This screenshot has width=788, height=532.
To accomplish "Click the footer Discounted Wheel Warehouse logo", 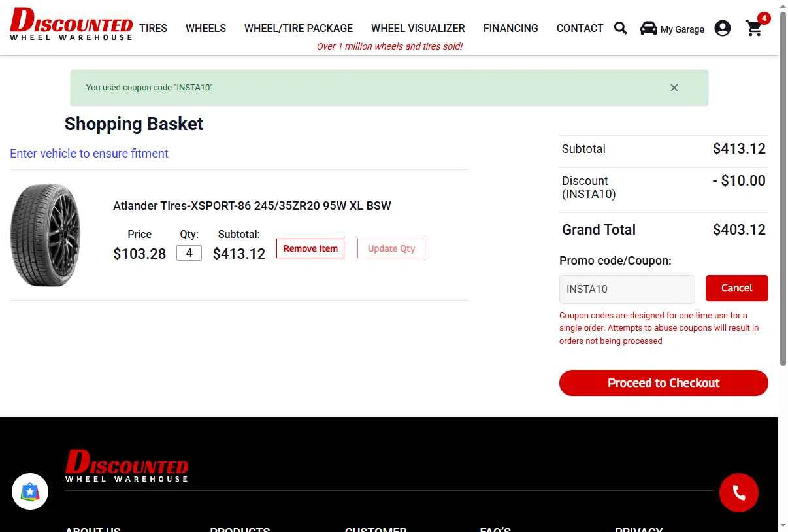I will click(127, 466).
